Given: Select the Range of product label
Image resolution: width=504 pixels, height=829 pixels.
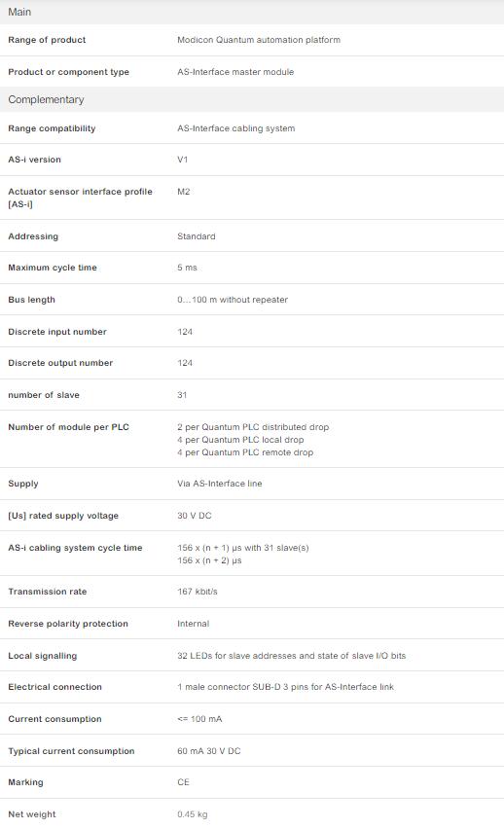Looking at the screenshot, I should point(47,40).
